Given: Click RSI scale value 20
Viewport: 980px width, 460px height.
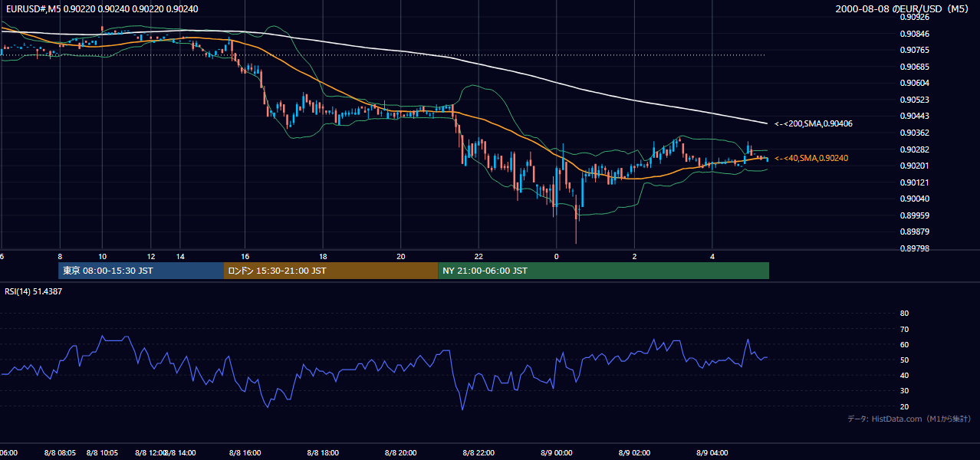Looking at the screenshot, I should click(904, 406).
